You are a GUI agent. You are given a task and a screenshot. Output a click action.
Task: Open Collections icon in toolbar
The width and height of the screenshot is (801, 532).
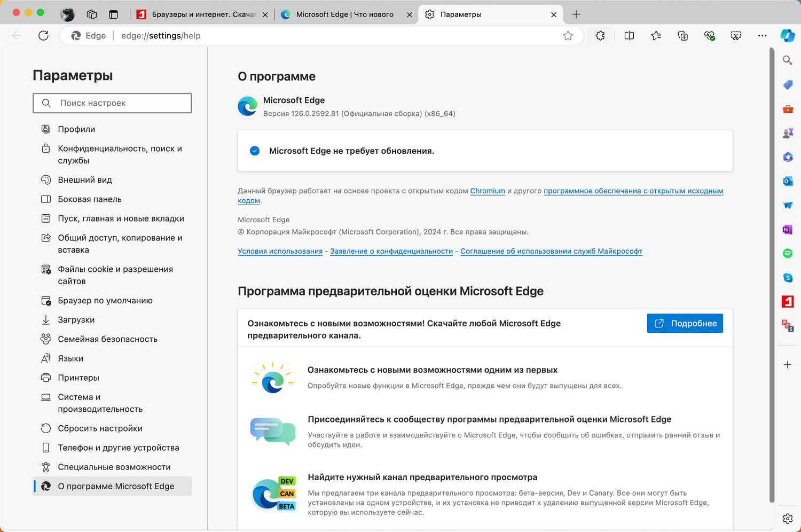(682, 36)
